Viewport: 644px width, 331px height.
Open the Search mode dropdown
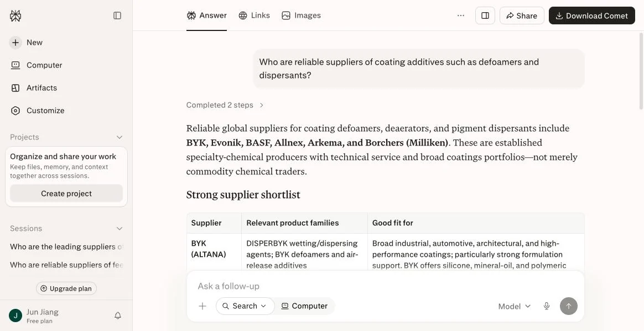[245, 306]
